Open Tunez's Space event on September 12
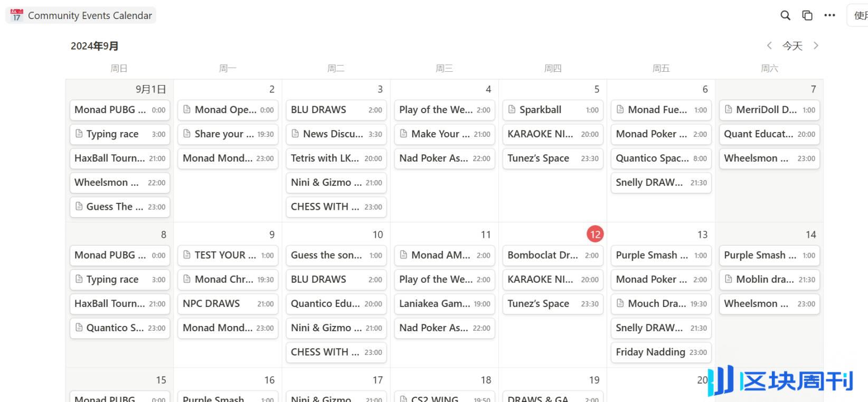The width and height of the screenshot is (868, 402). (x=553, y=304)
